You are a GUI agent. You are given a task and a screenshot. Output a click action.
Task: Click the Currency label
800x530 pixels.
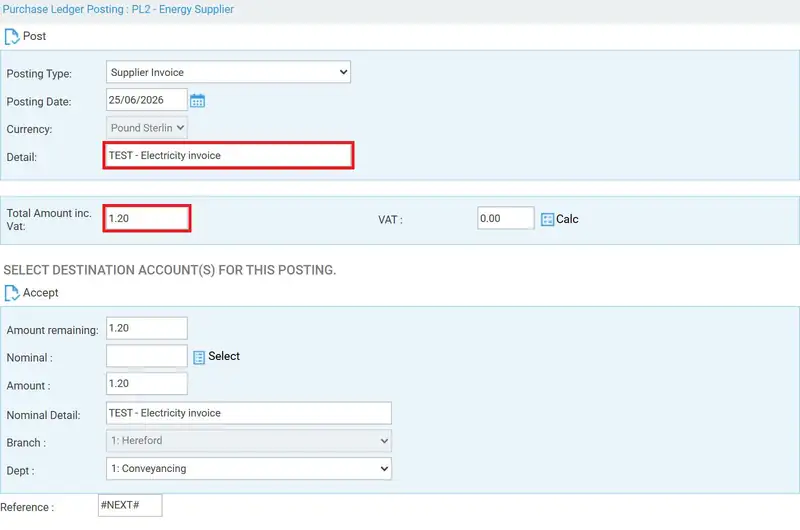click(29, 129)
